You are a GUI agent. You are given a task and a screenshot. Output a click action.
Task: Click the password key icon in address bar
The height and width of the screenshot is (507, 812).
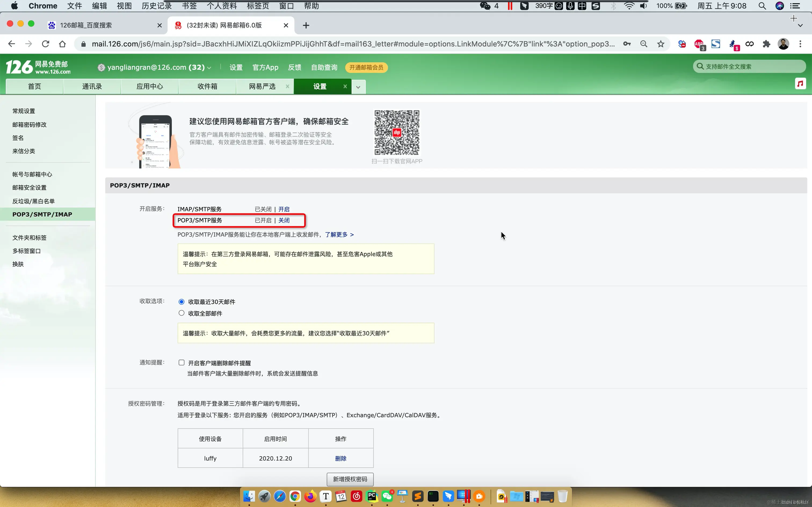pyautogui.click(x=626, y=44)
